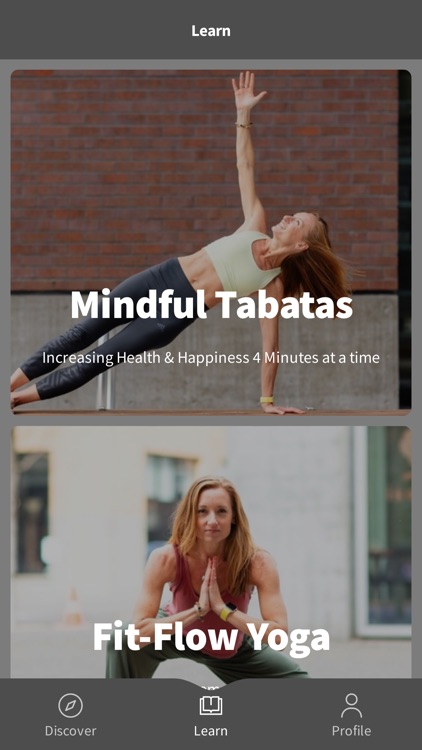Tap the raised hand in Tabatas photo
The height and width of the screenshot is (750, 422).
pyautogui.click(x=247, y=90)
